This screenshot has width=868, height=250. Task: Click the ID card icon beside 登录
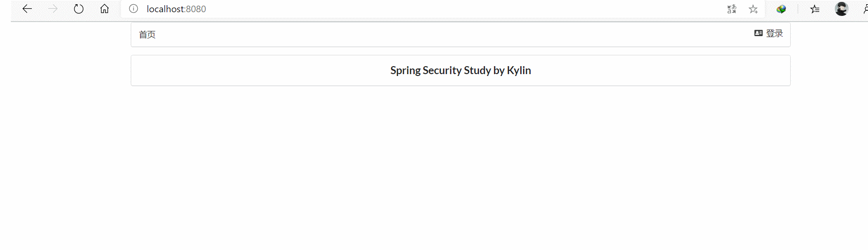(758, 33)
